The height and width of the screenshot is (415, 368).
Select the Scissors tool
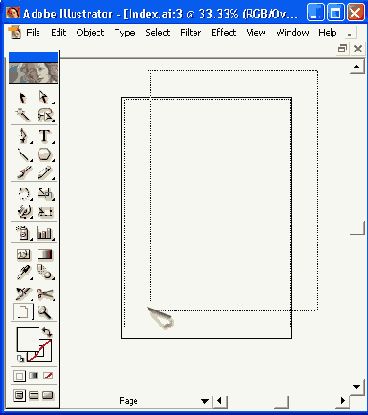tap(46, 294)
